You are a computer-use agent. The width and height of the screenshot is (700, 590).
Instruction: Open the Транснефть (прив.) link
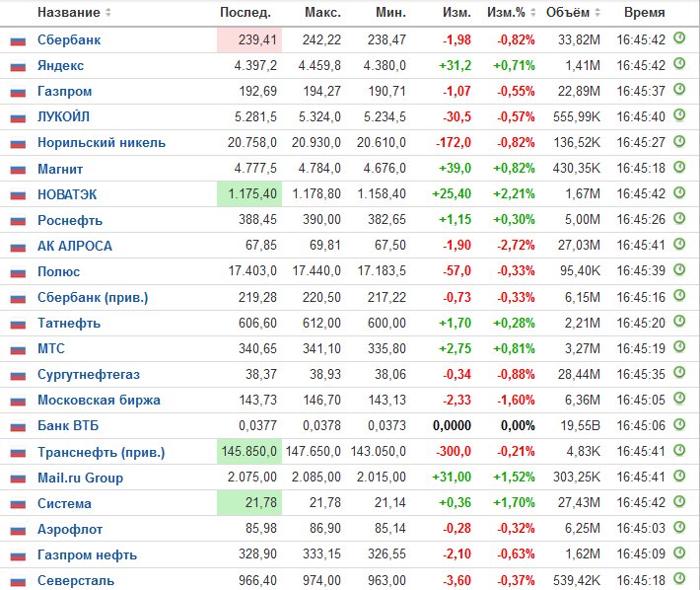[102, 453]
